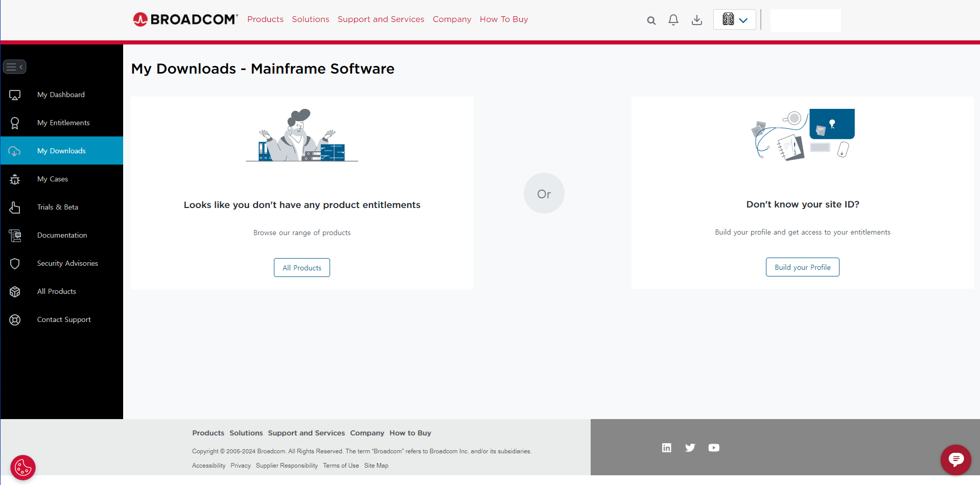Open the Company top menu

point(452,19)
